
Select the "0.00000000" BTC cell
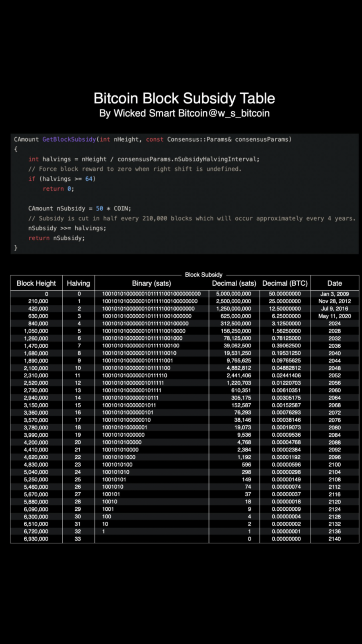click(x=286, y=539)
